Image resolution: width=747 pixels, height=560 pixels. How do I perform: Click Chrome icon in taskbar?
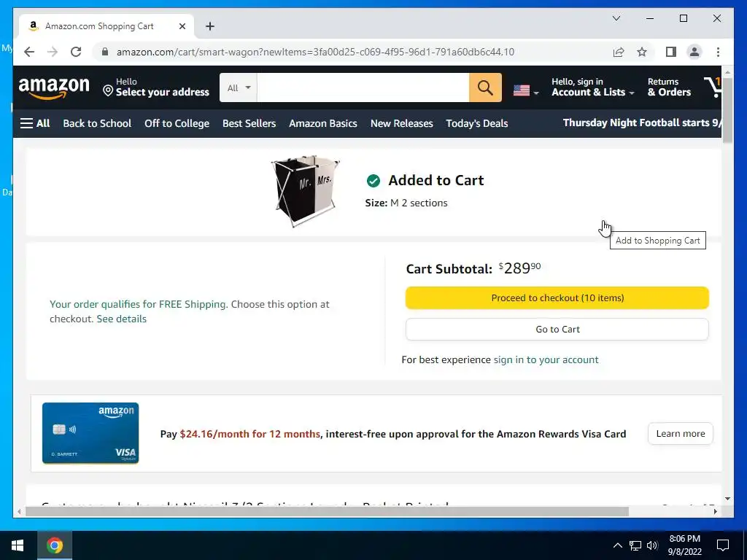[54, 545]
